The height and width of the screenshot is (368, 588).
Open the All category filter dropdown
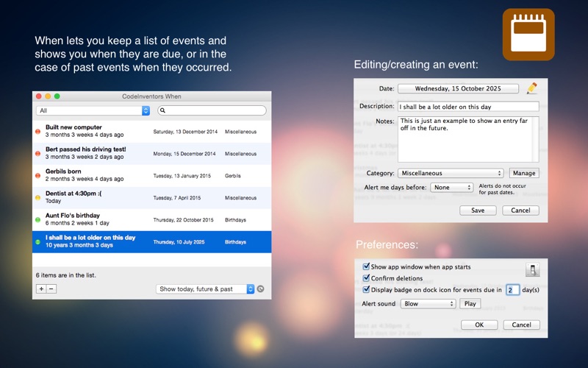click(93, 110)
